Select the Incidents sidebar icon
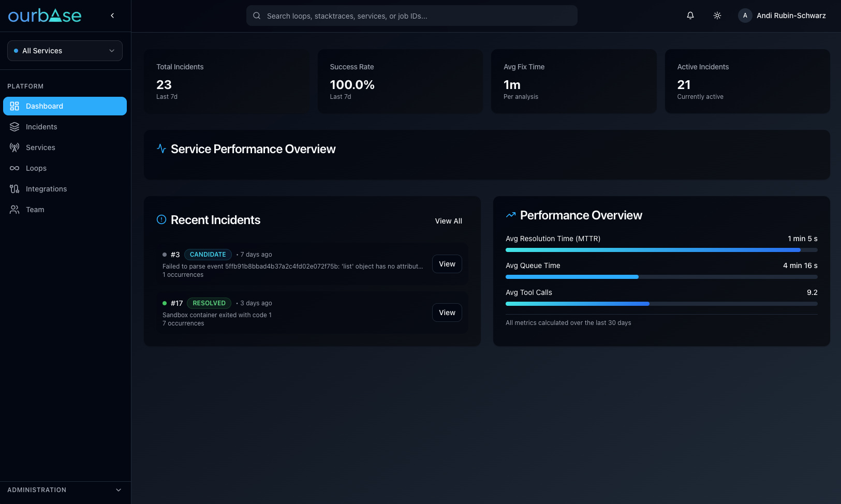Viewport: 841px width, 504px height. coord(14,126)
